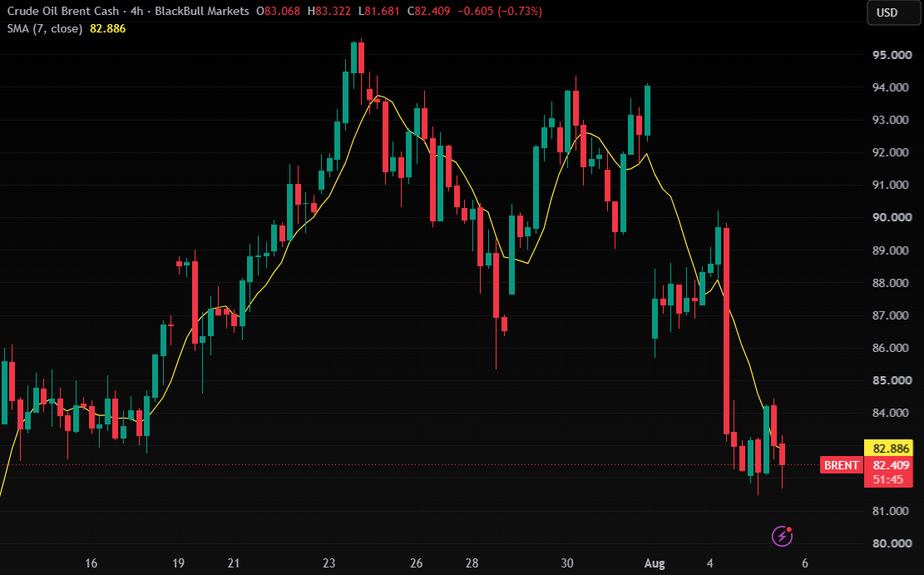Click the yellow SMA value label 82.886
This screenshot has height=575, width=924.
pyautogui.click(x=888, y=449)
